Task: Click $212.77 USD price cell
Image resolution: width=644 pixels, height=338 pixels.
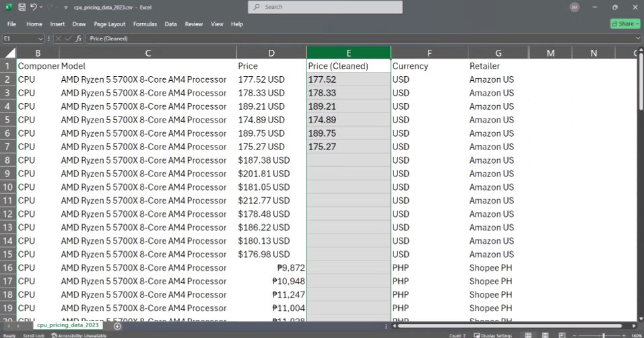Action: click(x=271, y=201)
